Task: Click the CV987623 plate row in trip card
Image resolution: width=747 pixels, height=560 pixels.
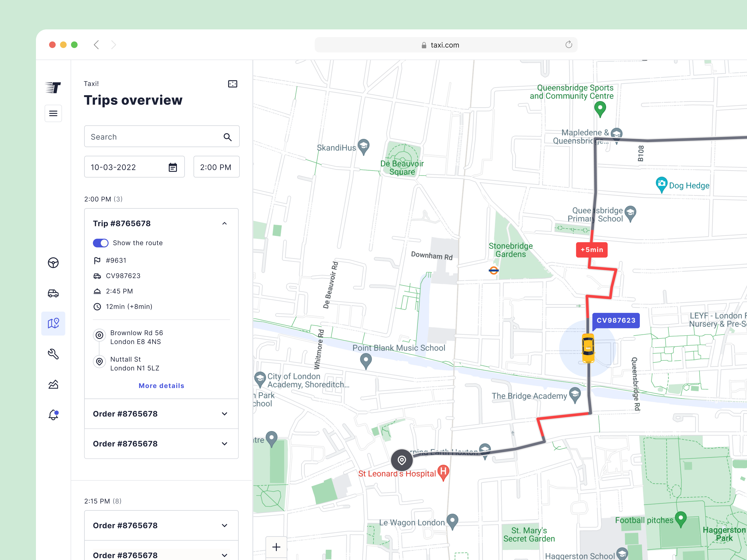Action: pos(117,276)
